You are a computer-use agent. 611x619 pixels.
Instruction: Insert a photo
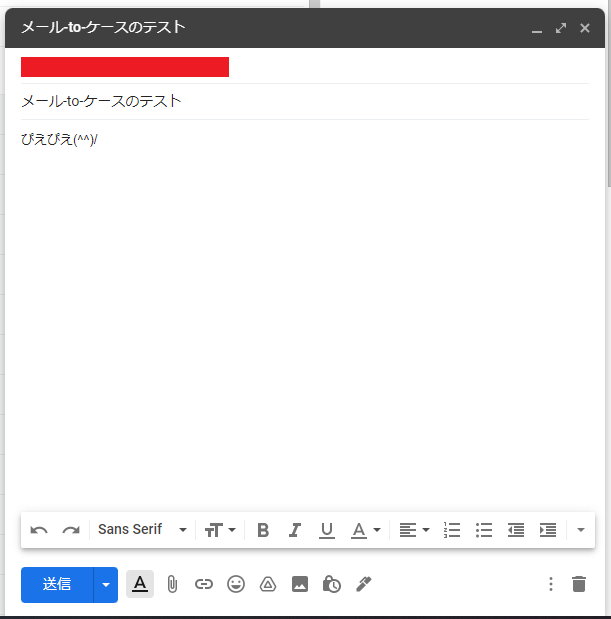[x=300, y=584]
